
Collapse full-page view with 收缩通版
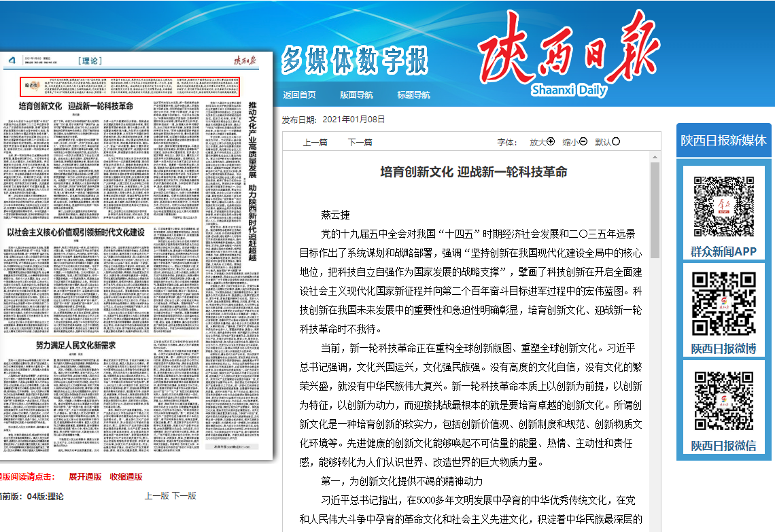click(x=126, y=476)
